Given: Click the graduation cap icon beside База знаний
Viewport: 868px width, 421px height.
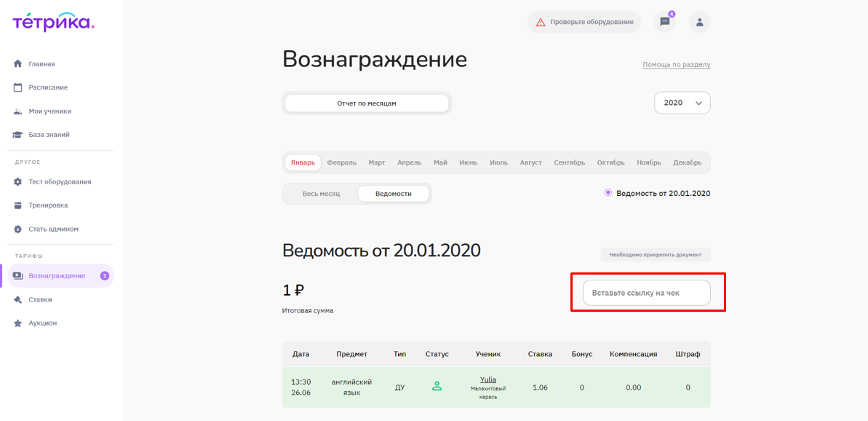Looking at the screenshot, I should pyautogui.click(x=17, y=134).
